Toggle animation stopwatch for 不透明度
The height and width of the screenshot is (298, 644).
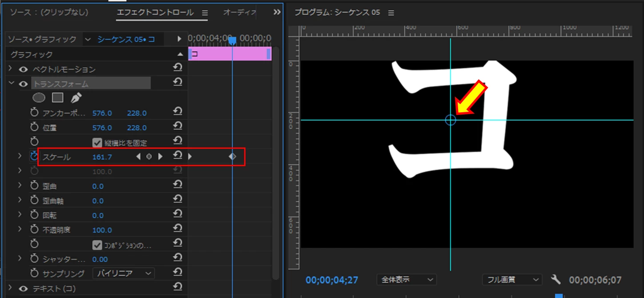(35, 230)
